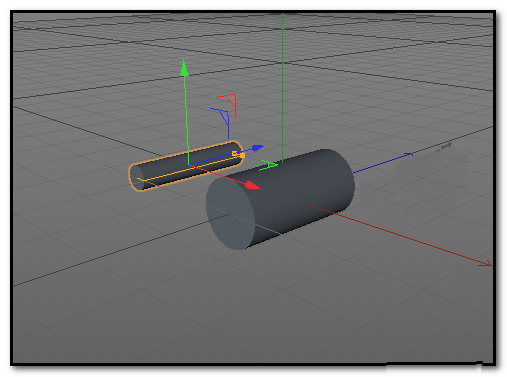
Task: Click the green Y-axis arrow of the selected cylinder
Action: [x=184, y=68]
